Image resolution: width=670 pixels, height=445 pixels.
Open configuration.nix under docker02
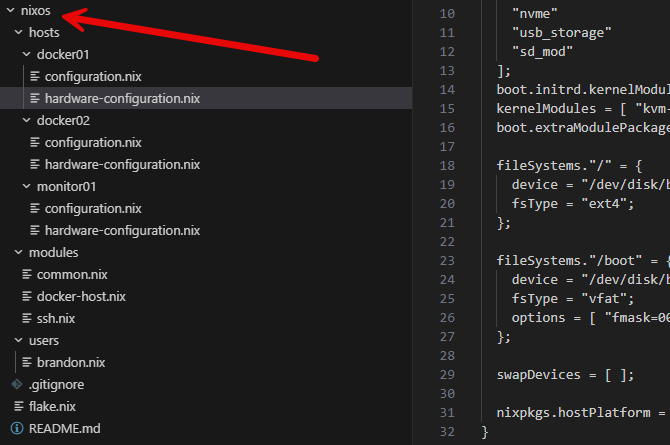click(x=93, y=142)
